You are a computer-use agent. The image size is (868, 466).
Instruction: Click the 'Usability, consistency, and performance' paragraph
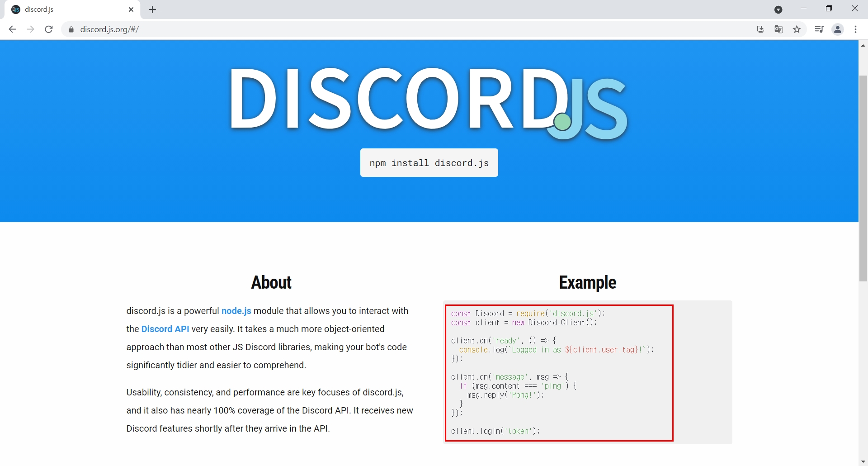coord(270,410)
